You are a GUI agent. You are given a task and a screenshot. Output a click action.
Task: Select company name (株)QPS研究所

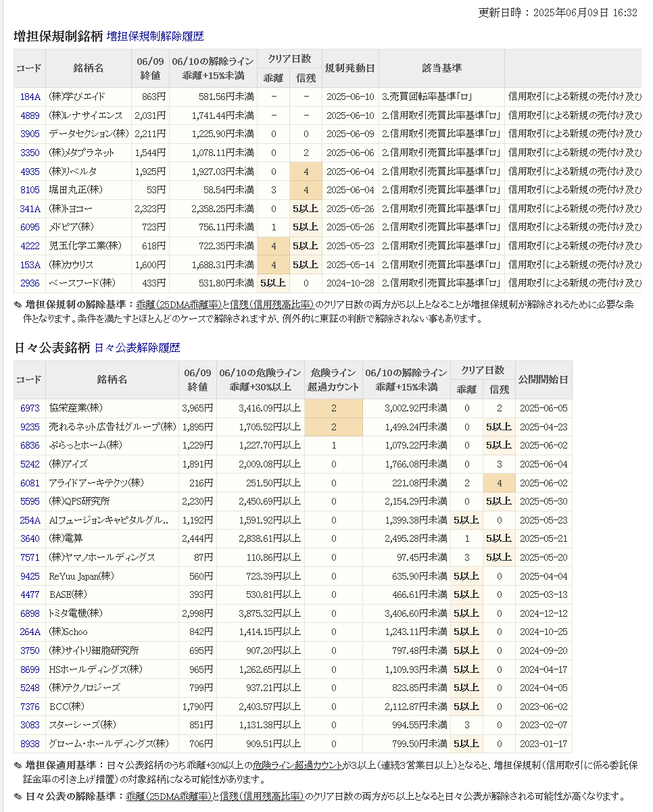(79, 501)
